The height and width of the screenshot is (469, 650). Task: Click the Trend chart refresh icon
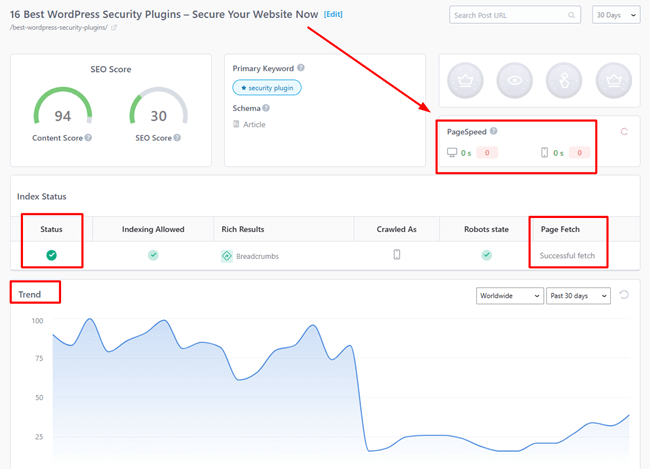pyautogui.click(x=625, y=295)
